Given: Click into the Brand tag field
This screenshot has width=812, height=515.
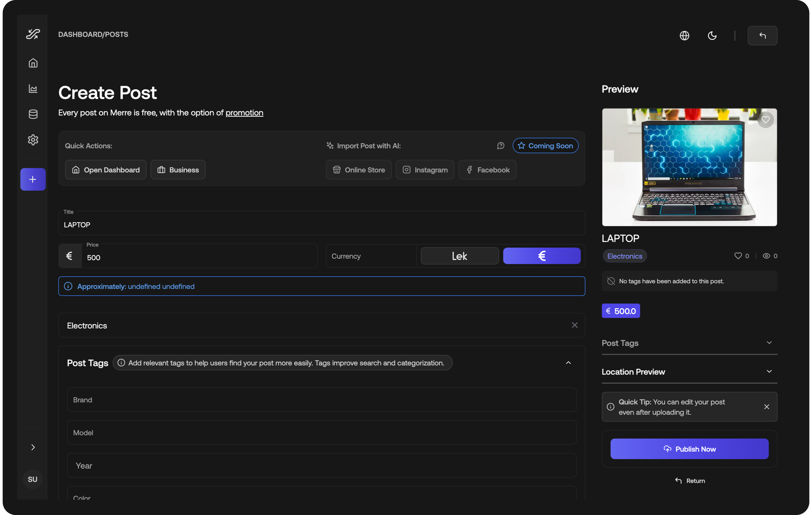Looking at the screenshot, I should pos(321,400).
